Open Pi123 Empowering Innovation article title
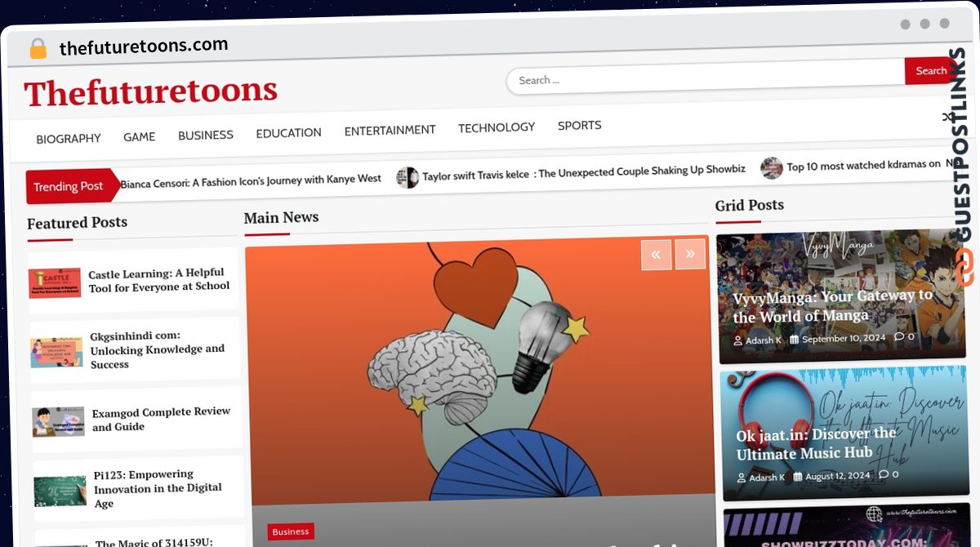The height and width of the screenshot is (547, 980). tap(158, 488)
